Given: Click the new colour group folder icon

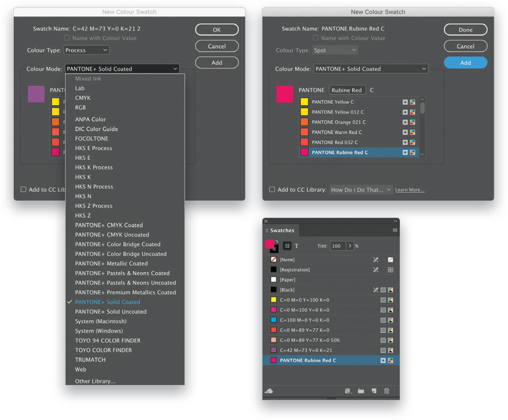Looking at the screenshot, I should 361,391.
